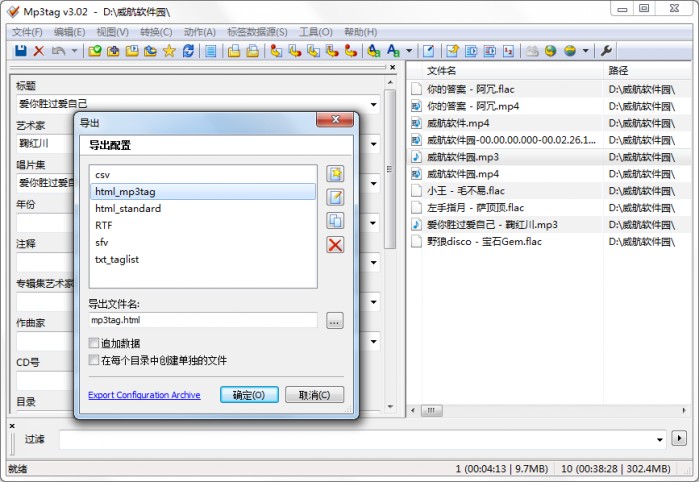The image size is (699, 482).
Task: Select the csv export configuration
Action: (x=203, y=175)
